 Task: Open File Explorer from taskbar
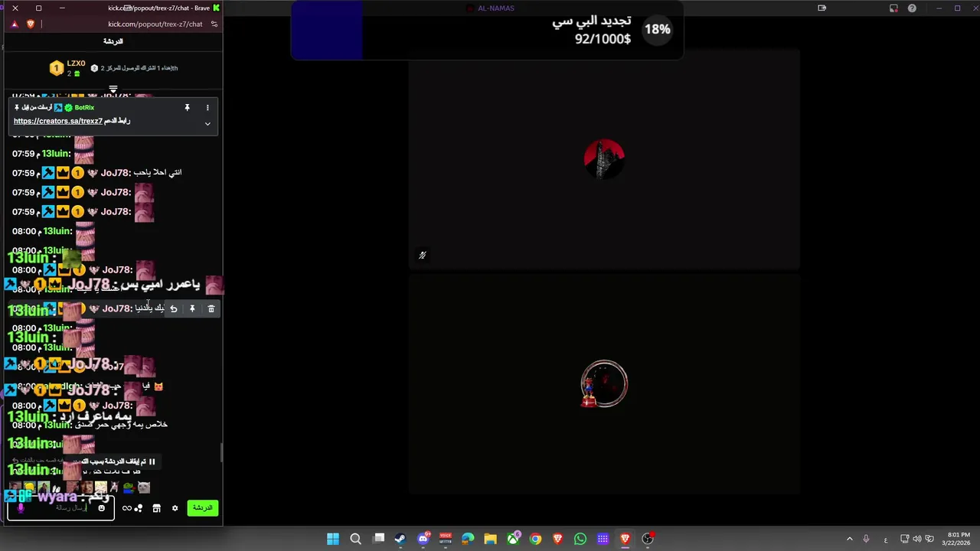(x=491, y=539)
